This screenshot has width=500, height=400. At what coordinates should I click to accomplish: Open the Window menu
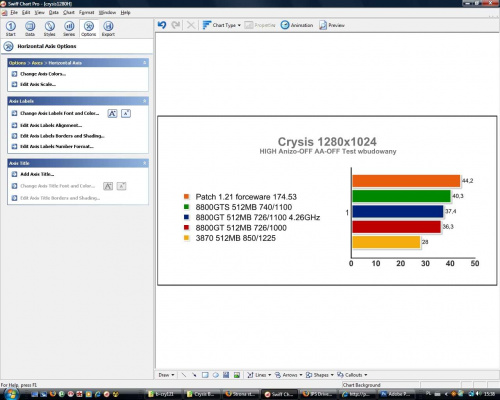[107, 13]
